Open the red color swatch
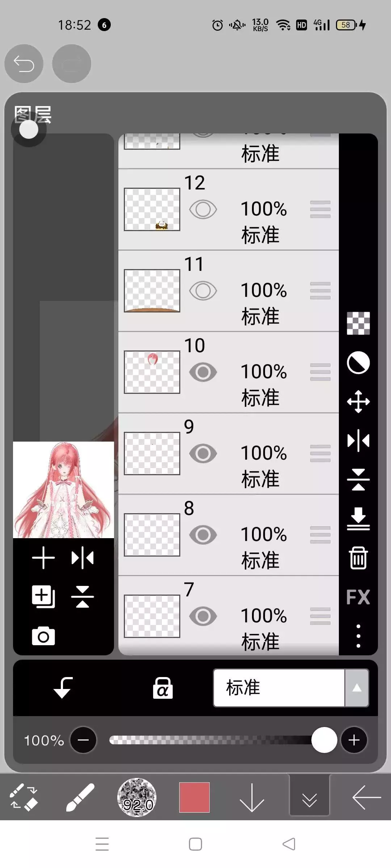This screenshot has height=868, width=391. coord(194,797)
